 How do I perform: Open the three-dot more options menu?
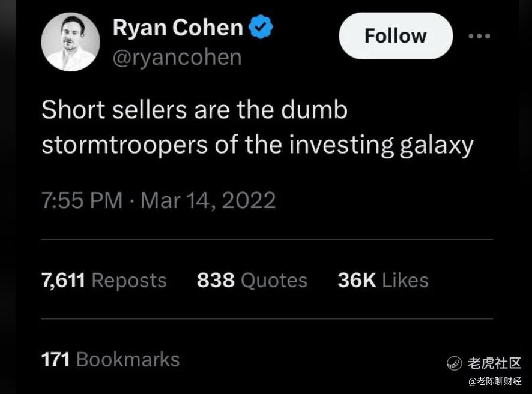479,36
